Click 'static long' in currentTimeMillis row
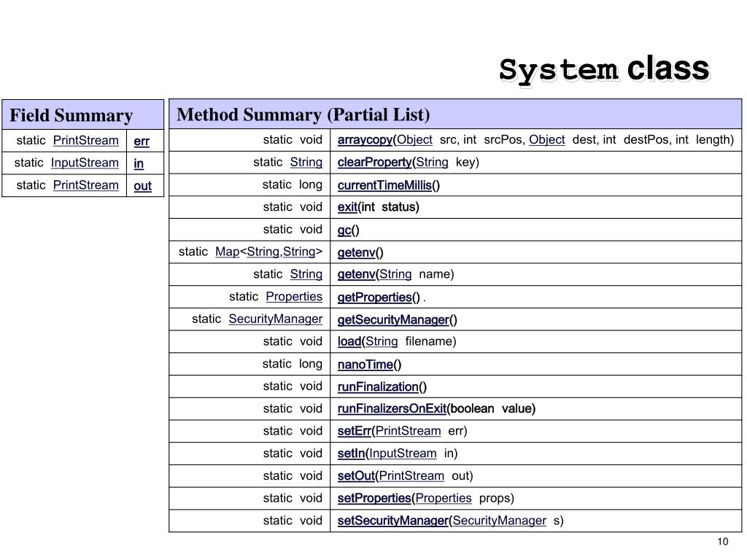This screenshot has width=747, height=560. [293, 184]
